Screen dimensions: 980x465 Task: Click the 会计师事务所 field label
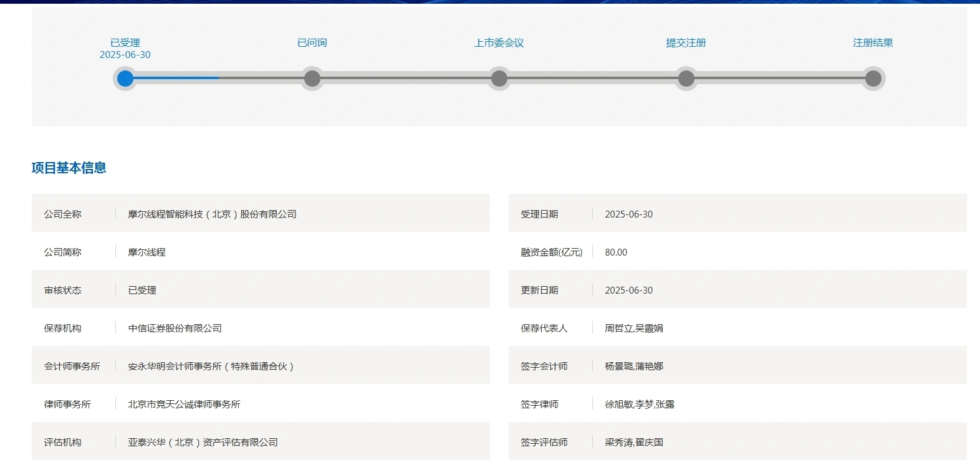[72, 366]
